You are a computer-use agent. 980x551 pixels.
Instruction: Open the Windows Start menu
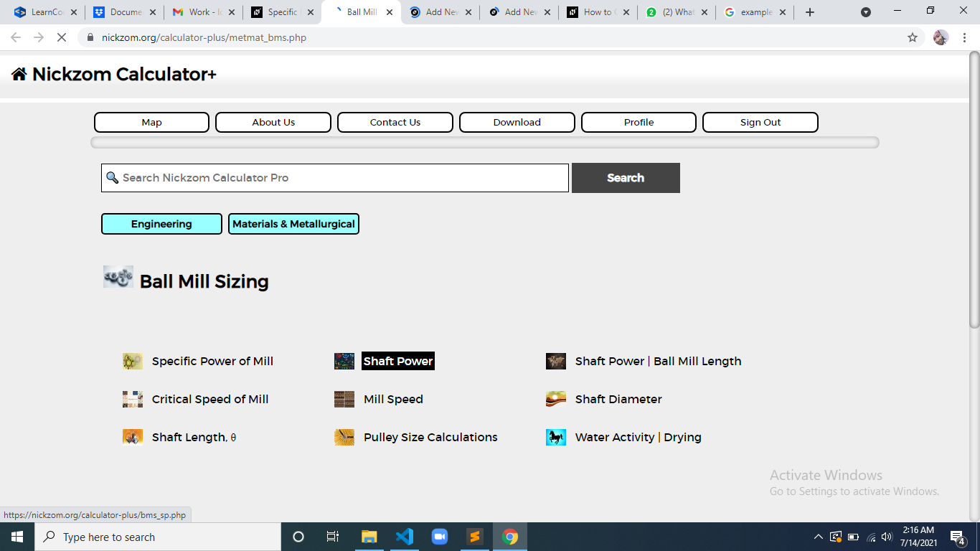(x=17, y=537)
